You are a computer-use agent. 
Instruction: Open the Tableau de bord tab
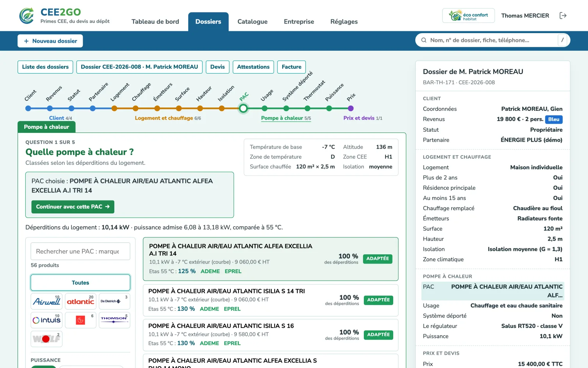tap(155, 22)
